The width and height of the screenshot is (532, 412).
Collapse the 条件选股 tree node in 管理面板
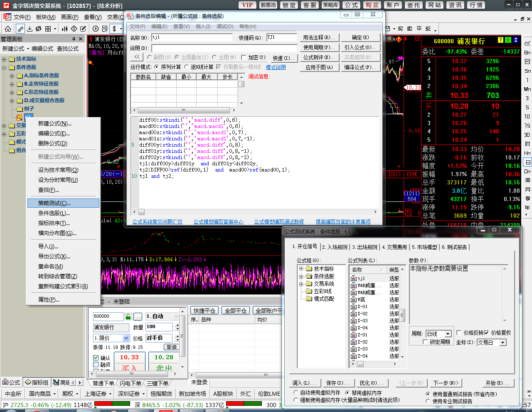[x=4, y=67]
